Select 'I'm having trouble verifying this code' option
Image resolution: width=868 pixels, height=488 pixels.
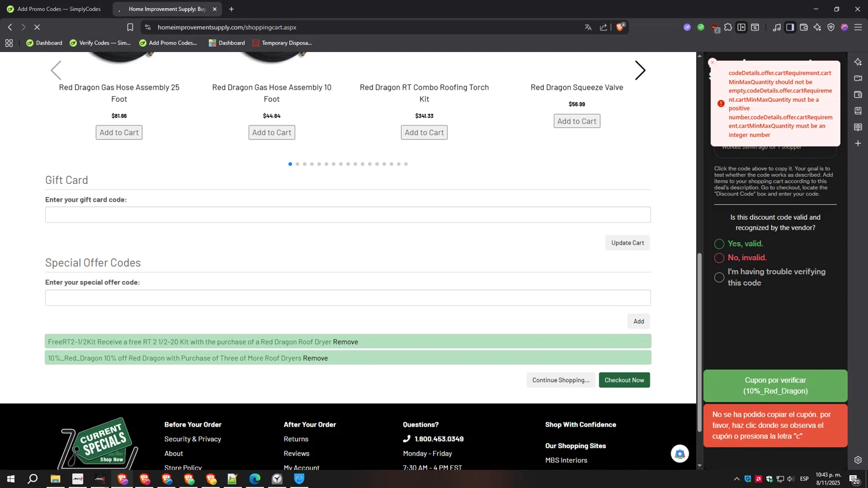(x=719, y=278)
